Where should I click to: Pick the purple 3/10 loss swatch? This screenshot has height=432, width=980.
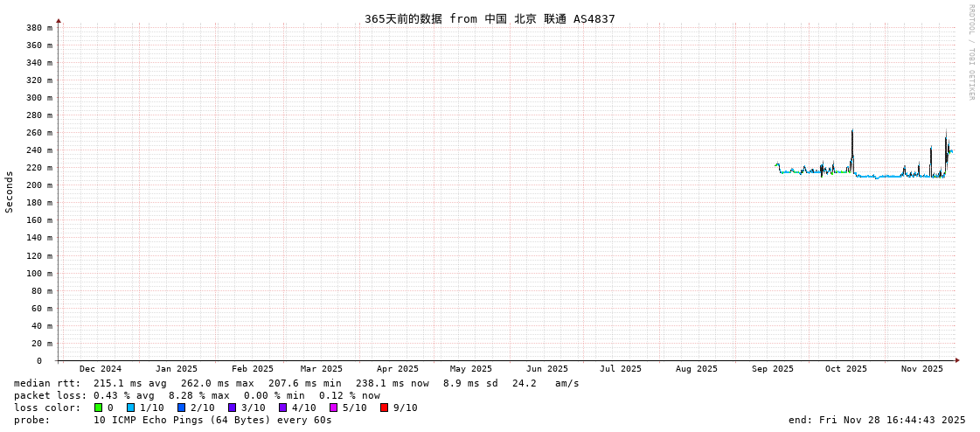232,408
